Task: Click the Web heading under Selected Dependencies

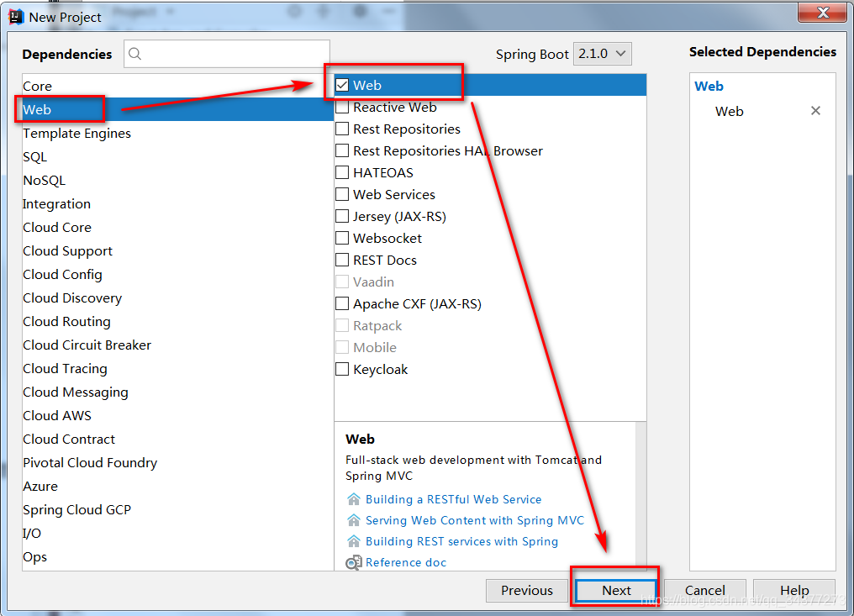Action: coord(709,86)
